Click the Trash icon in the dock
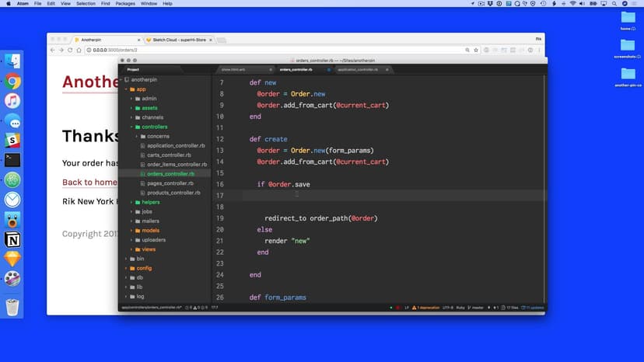The height and width of the screenshot is (362, 644). (x=12, y=307)
